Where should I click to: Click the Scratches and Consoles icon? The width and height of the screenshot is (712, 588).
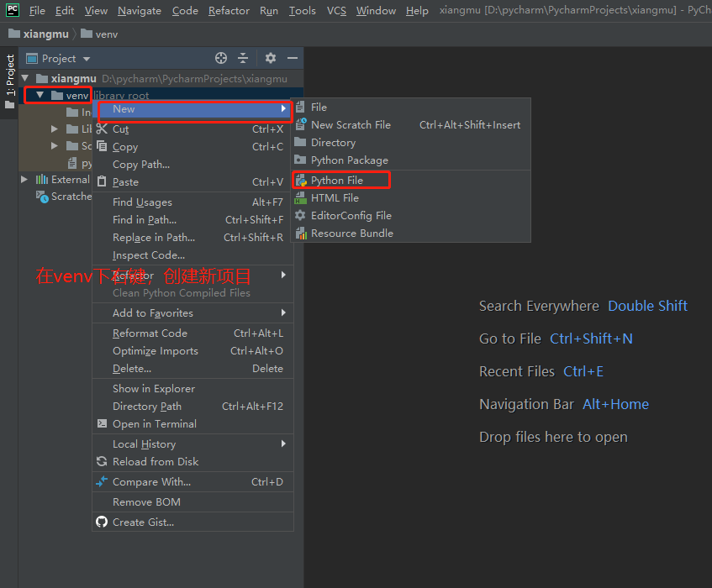(42, 197)
